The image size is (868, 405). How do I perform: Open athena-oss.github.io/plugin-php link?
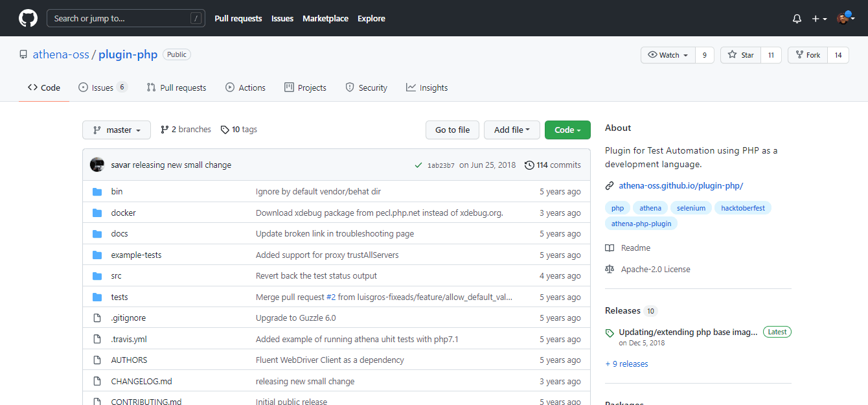[680, 186]
